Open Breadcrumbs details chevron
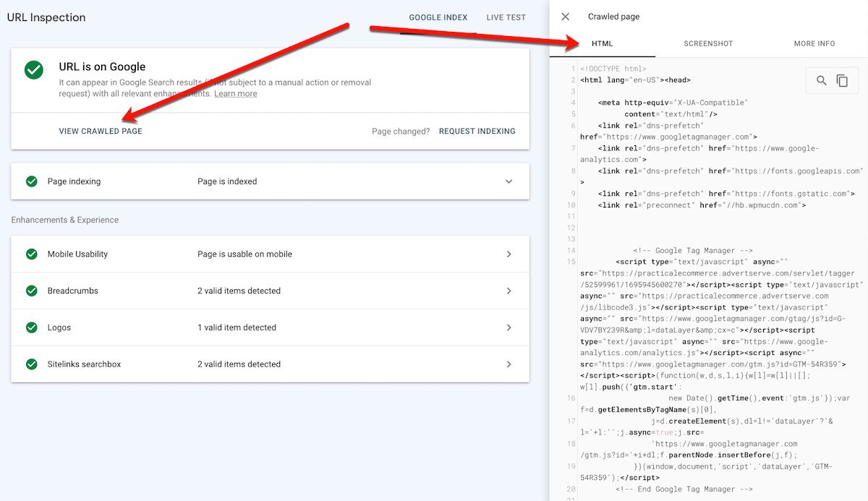Viewport: 868px width, 501px height. pyautogui.click(x=509, y=291)
